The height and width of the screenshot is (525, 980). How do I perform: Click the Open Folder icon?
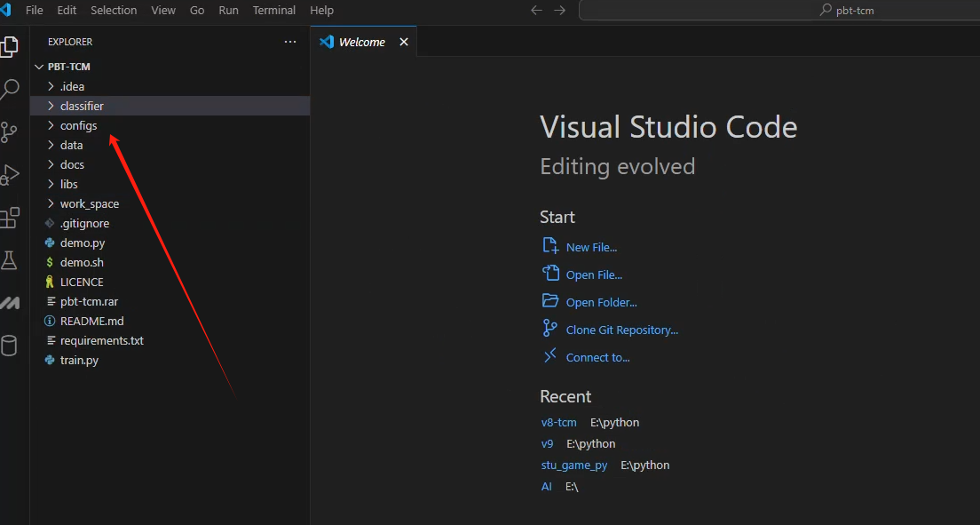(550, 301)
